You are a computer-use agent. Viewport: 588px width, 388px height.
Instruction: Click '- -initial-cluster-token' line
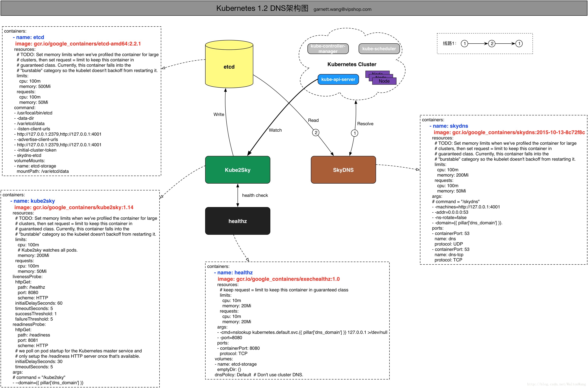coord(35,150)
